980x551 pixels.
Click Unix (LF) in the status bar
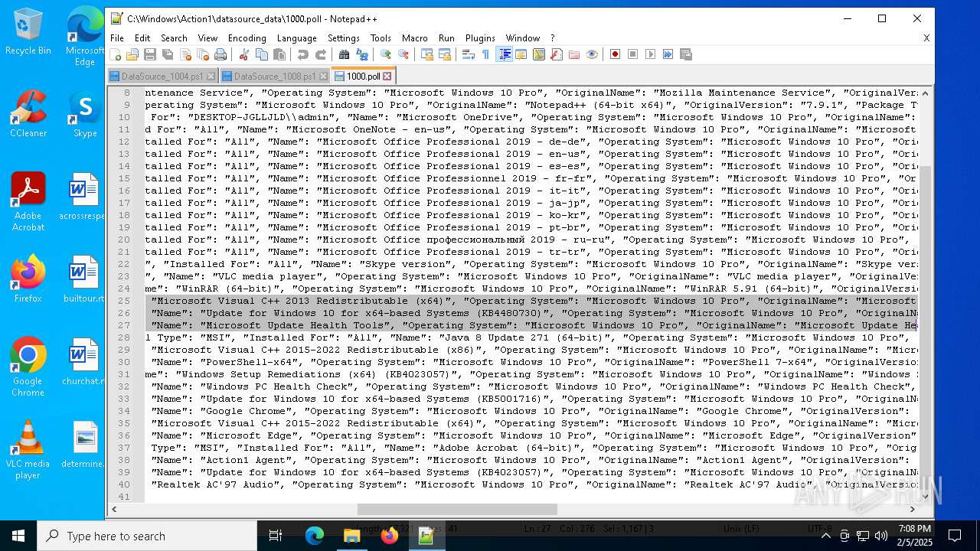click(x=741, y=529)
